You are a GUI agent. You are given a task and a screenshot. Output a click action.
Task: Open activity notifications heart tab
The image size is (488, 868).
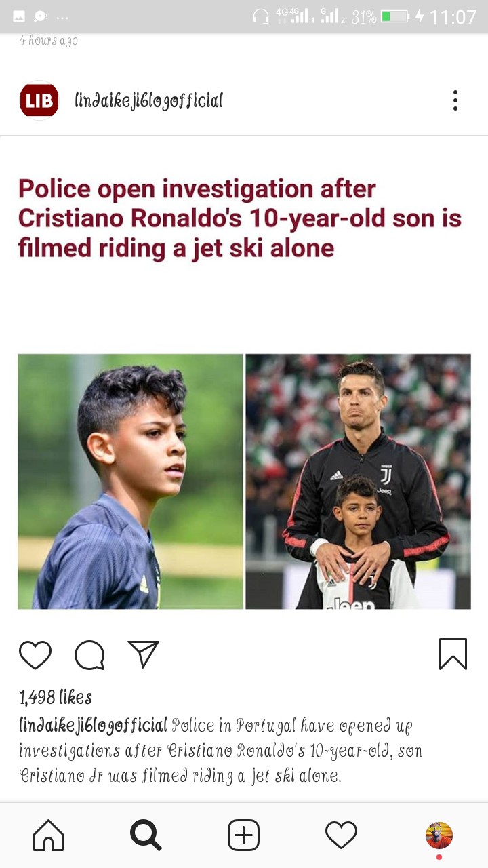pyautogui.click(x=341, y=835)
